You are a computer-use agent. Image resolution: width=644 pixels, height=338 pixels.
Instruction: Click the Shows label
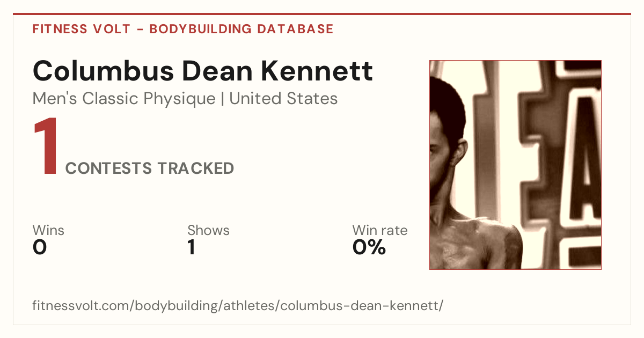208,230
